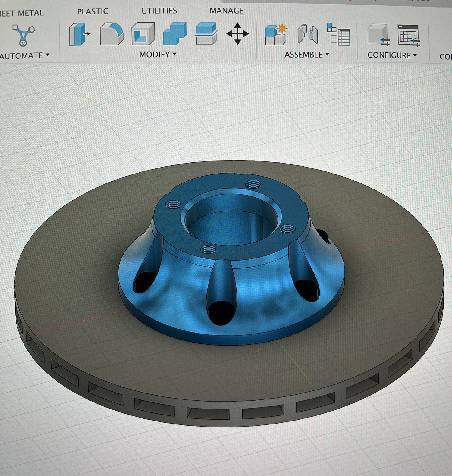Image resolution: width=452 pixels, height=476 pixels.
Task: Switch to the SHEET METAL tab
Action: [x=22, y=13]
